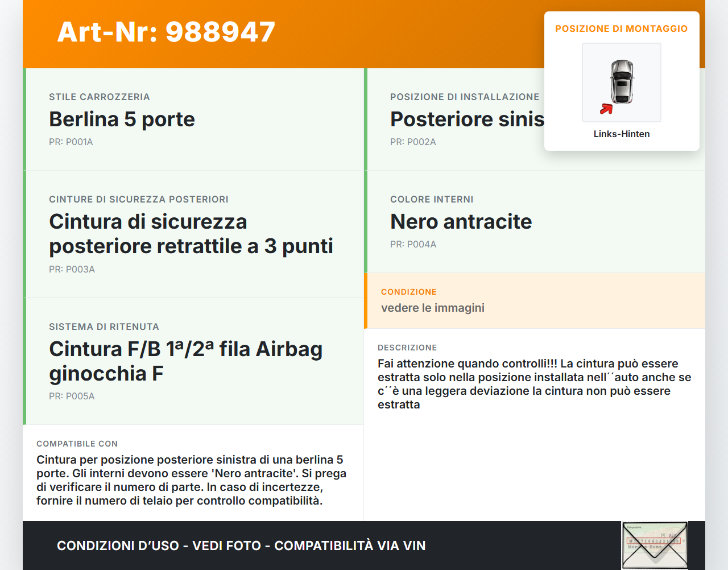Click the PR: P001A code
Image resolution: width=728 pixels, height=570 pixels.
click(71, 142)
